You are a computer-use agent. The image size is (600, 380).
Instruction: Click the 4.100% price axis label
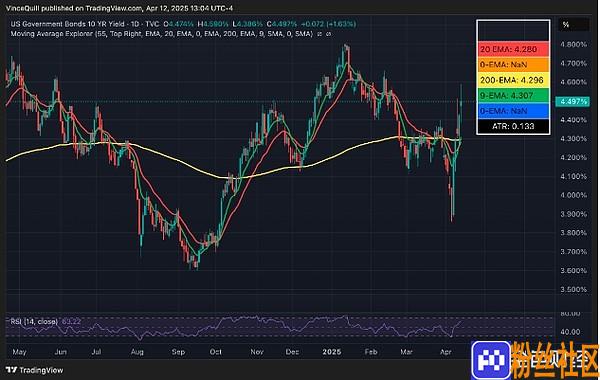pos(574,176)
